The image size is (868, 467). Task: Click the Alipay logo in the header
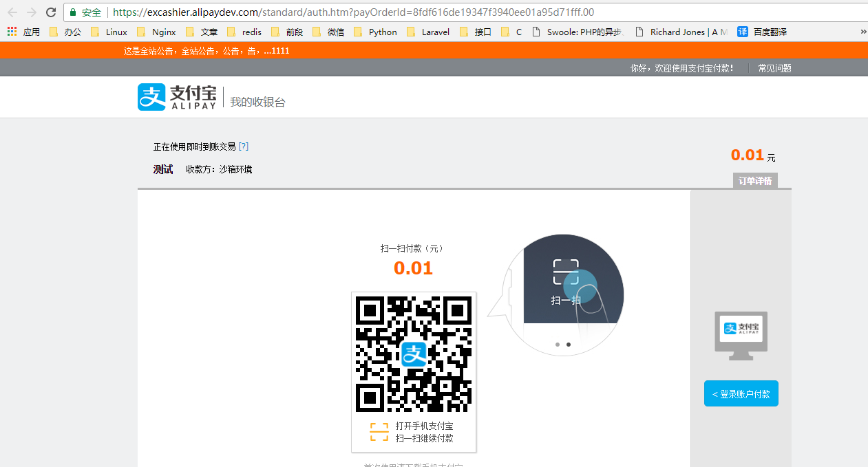[177, 97]
